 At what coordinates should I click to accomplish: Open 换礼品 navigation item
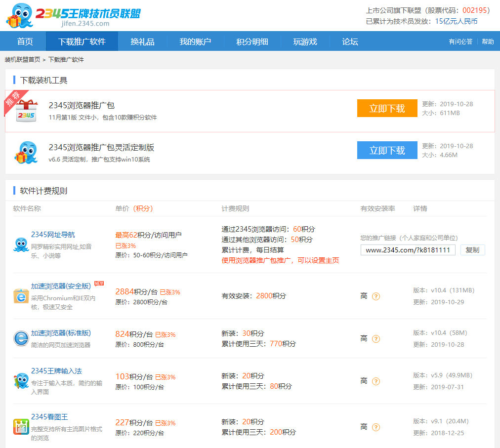tap(142, 41)
